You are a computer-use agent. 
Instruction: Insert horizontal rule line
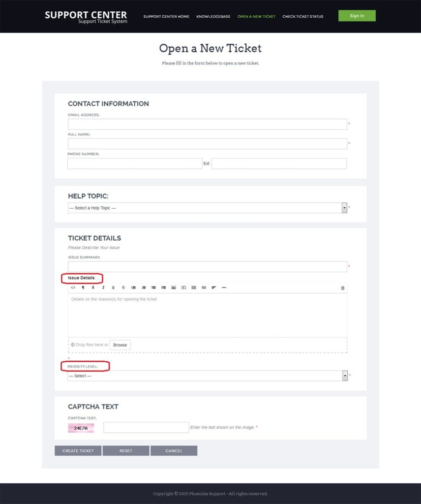(x=224, y=287)
